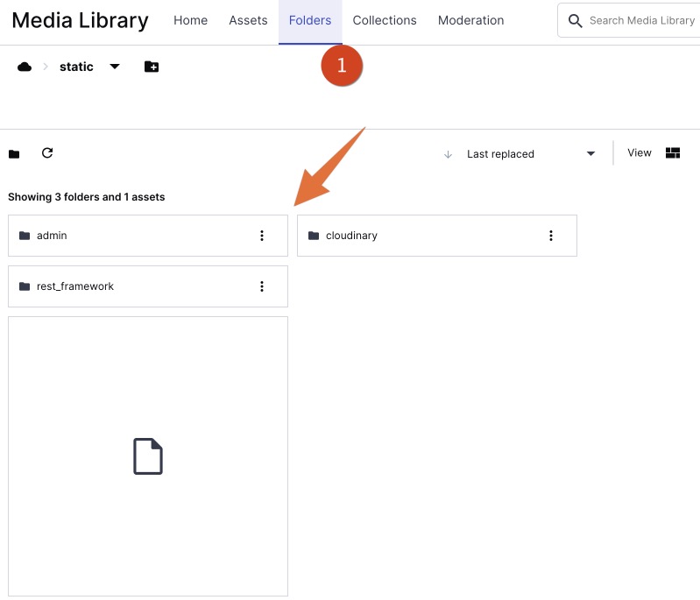Image resolution: width=700 pixels, height=600 pixels.
Task: Open the Last replaced sort dropdown
Action: (x=531, y=154)
